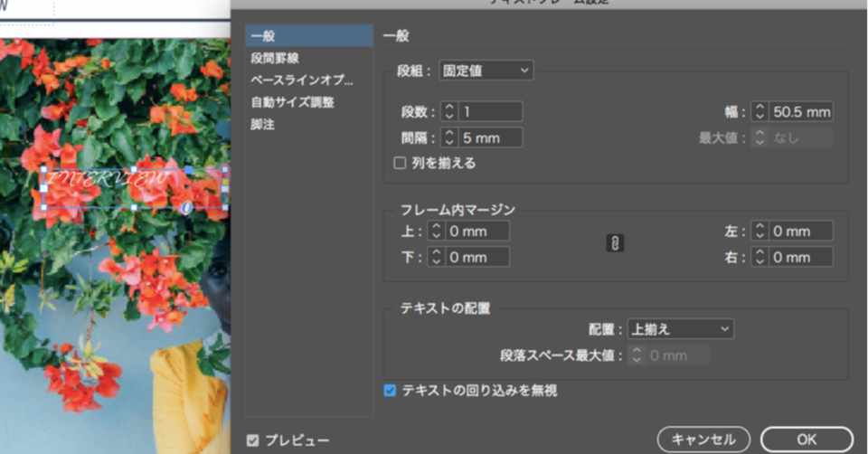This screenshot has width=868, height=454.
Task: Edit the 幅 50.5 mm field
Action: point(801,112)
